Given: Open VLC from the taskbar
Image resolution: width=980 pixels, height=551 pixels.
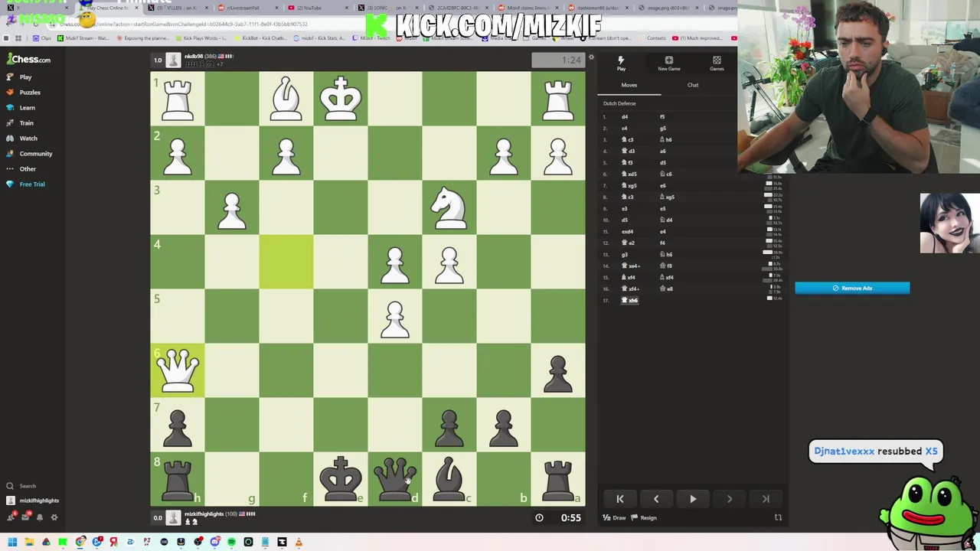Looking at the screenshot, I should point(299,543).
